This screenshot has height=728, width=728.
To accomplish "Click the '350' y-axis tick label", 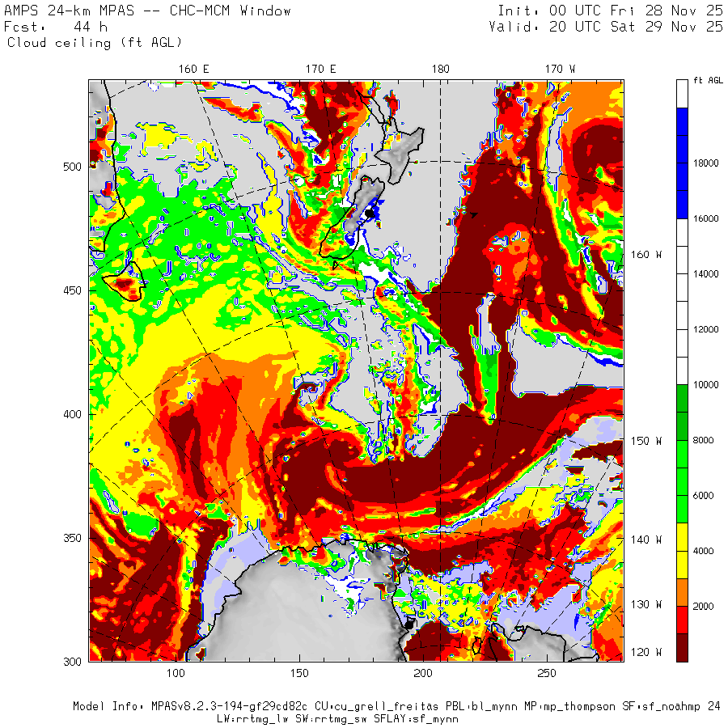I will (72, 538).
